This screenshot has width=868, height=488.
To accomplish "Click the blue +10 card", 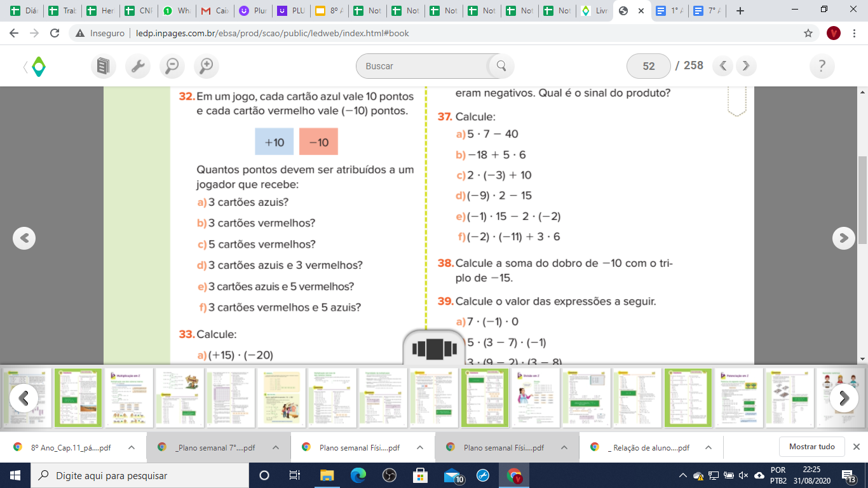I will tap(274, 142).
